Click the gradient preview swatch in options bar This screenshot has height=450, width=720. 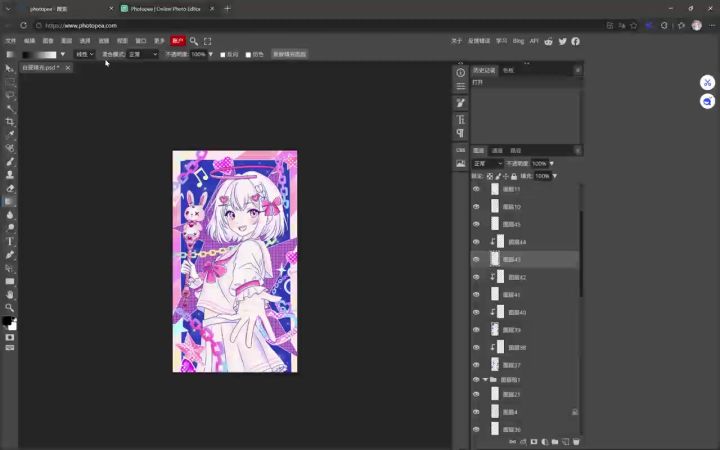[x=39, y=54]
